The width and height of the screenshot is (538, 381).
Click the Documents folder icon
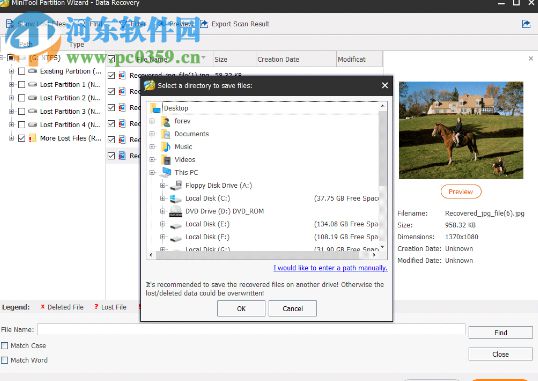click(166, 134)
